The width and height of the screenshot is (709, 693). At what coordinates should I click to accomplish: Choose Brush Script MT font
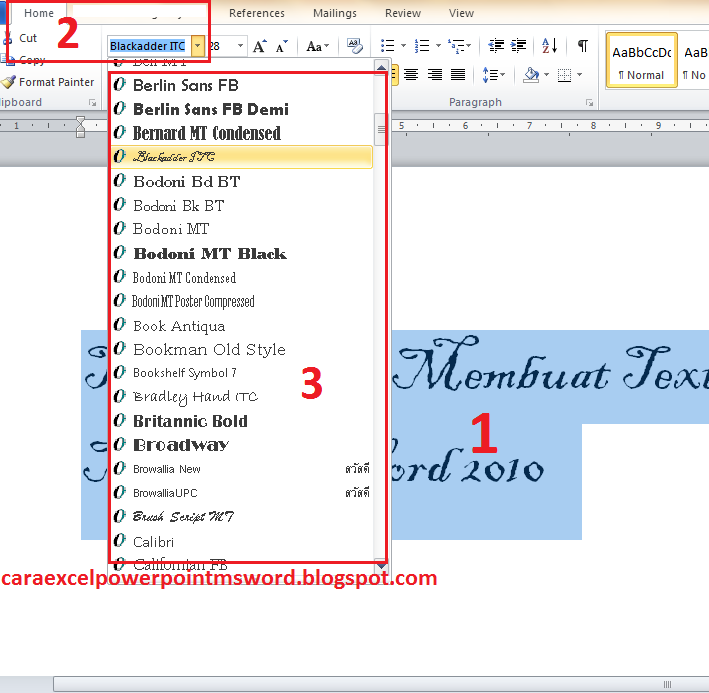pyautogui.click(x=242, y=517)
